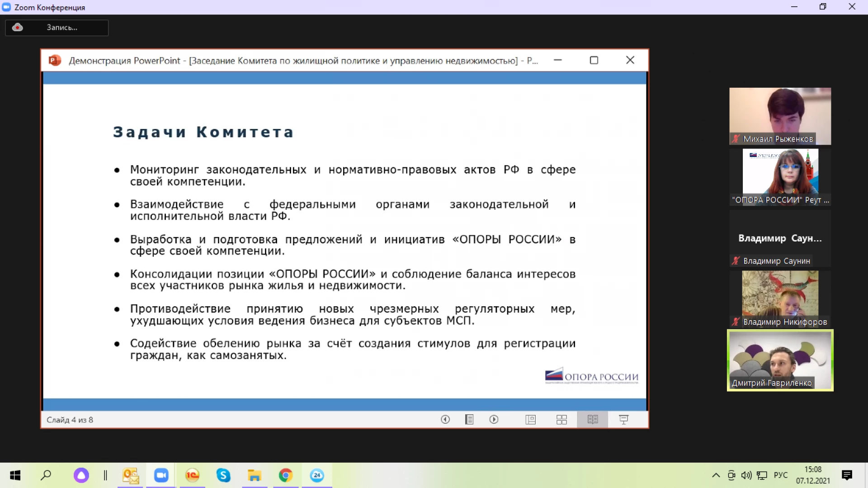
Task: Click muted mic icon next to Владимир Никифоров
Action: 736,322
